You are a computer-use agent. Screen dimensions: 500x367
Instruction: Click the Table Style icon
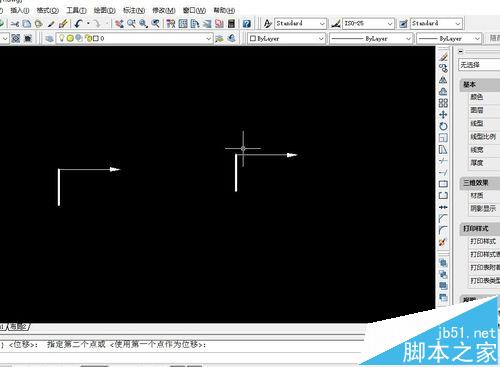403,24
